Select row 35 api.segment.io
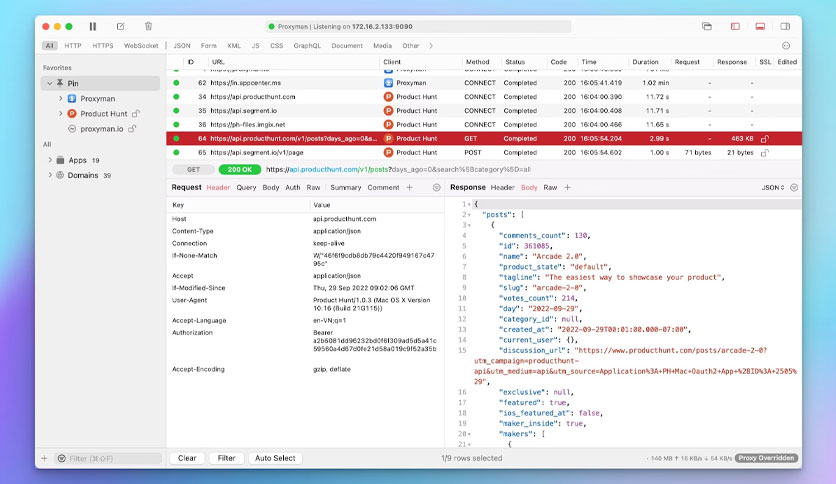Screen dimensions: 836x484 (484, 111)
